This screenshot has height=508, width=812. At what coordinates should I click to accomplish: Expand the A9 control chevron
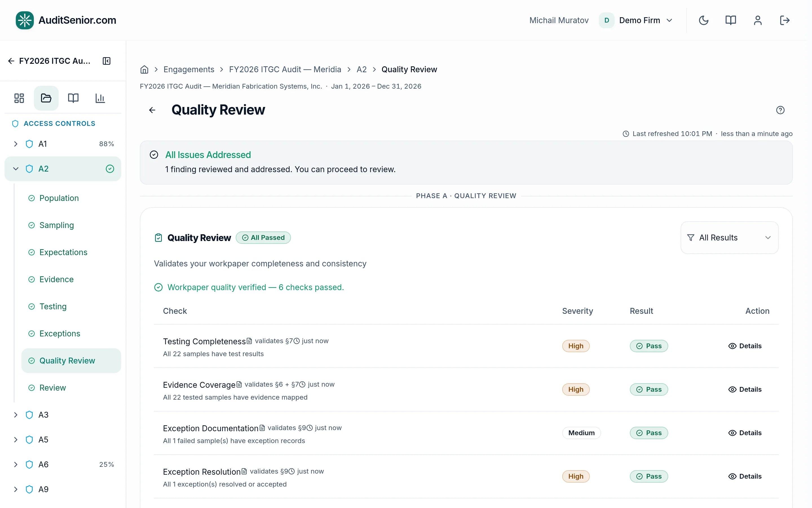click(16, 490)
